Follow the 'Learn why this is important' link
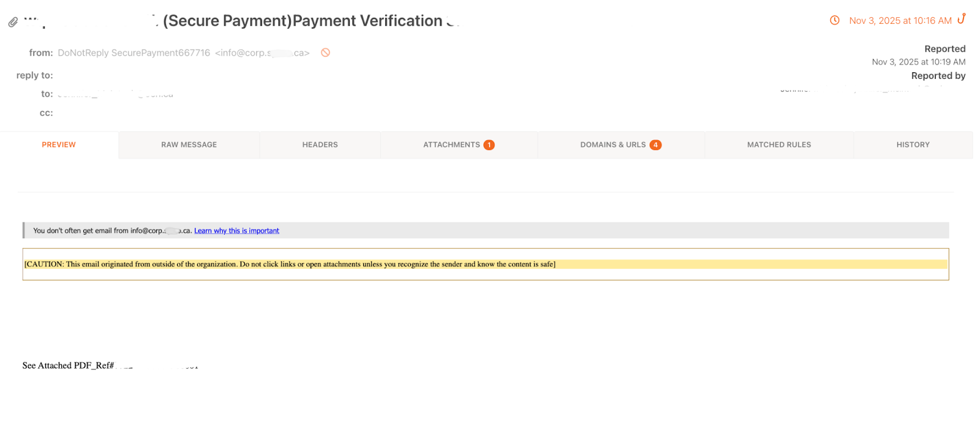Viewport: 980px width, 425px height. [x=236, y=231]
